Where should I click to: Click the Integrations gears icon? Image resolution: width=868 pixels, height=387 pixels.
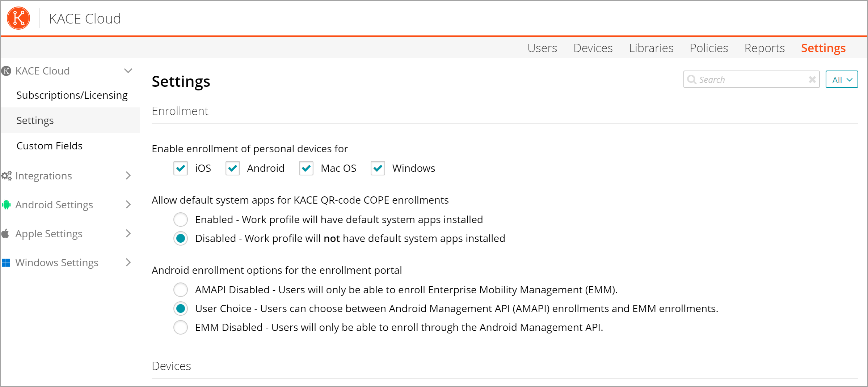point(6,176)
